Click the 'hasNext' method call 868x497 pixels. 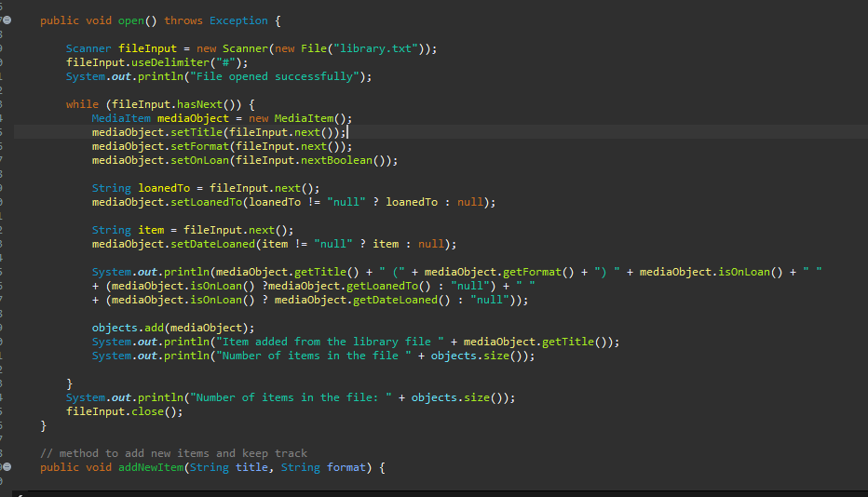199,104
